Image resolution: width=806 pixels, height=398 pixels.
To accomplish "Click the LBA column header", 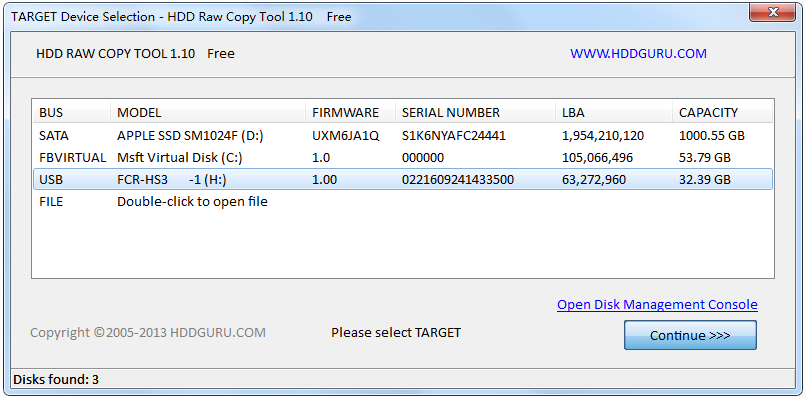I will coord(614,113).
